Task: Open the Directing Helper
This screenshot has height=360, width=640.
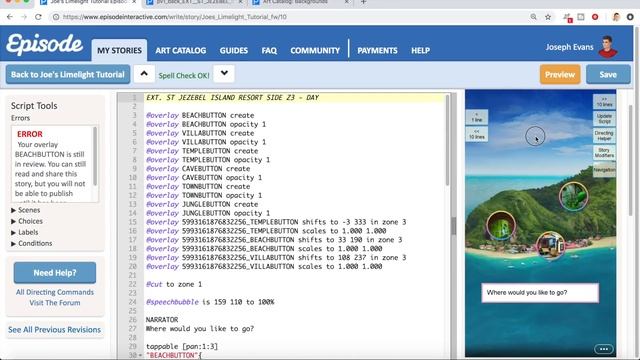Action: pyautogui.click(x=604, y=136)
